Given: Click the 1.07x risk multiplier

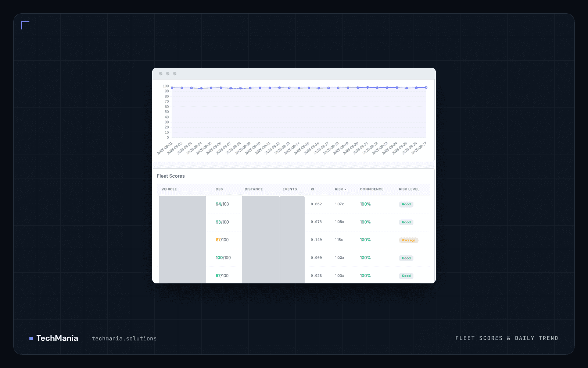Looking at the screenshot, I should point(339,204).
